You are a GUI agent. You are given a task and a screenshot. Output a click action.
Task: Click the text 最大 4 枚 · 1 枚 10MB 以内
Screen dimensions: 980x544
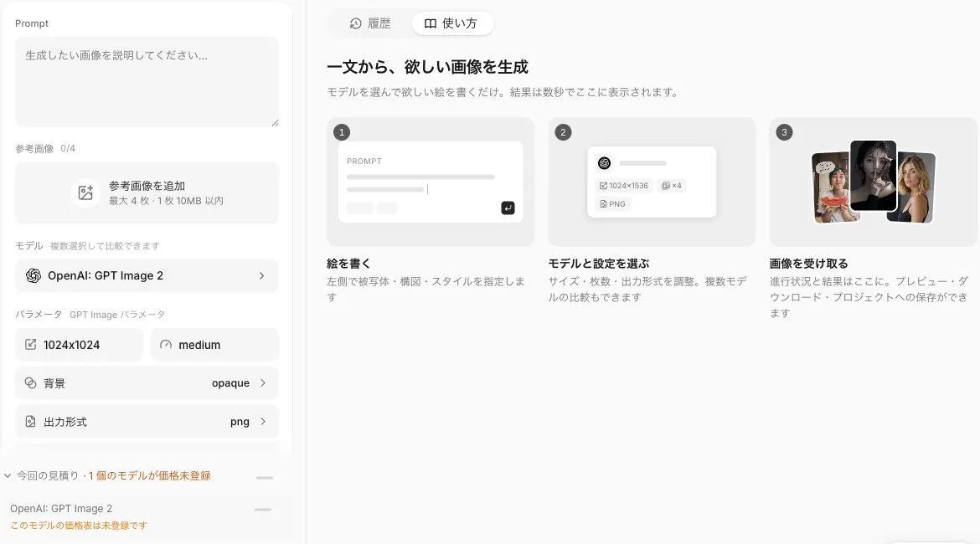[x=166, y=201]
